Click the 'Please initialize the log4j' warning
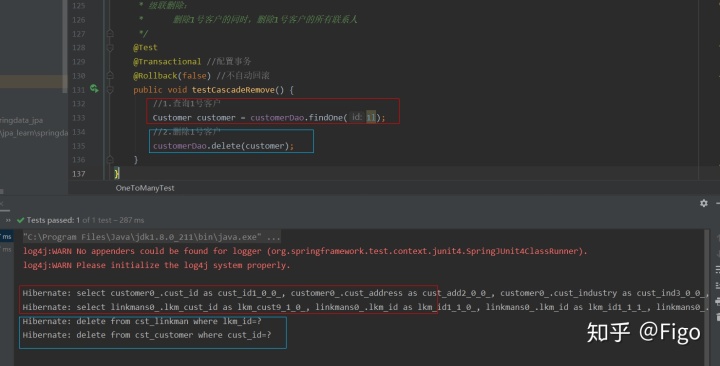Screen dimensions: 720x366 click(157, 265)
